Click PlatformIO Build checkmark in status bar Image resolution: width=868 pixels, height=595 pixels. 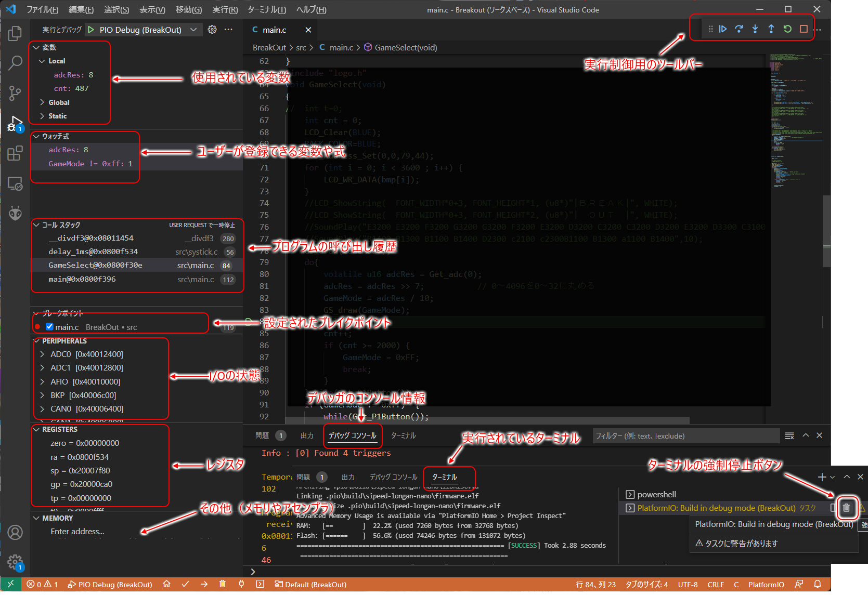tap(185, 584)
